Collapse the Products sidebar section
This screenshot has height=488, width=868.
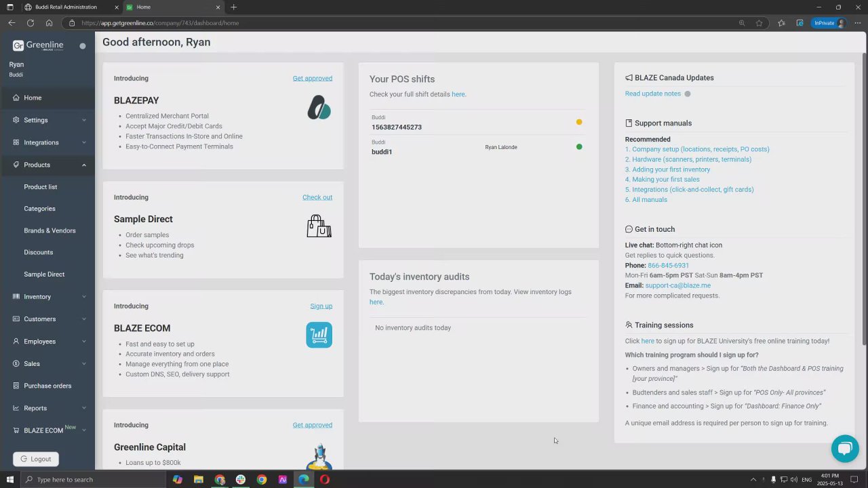coord(47,165)
